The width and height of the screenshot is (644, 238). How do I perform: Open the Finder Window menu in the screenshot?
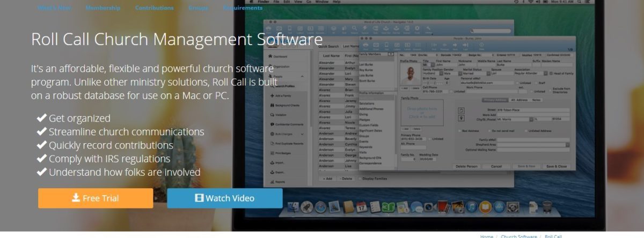coord(322,2)
